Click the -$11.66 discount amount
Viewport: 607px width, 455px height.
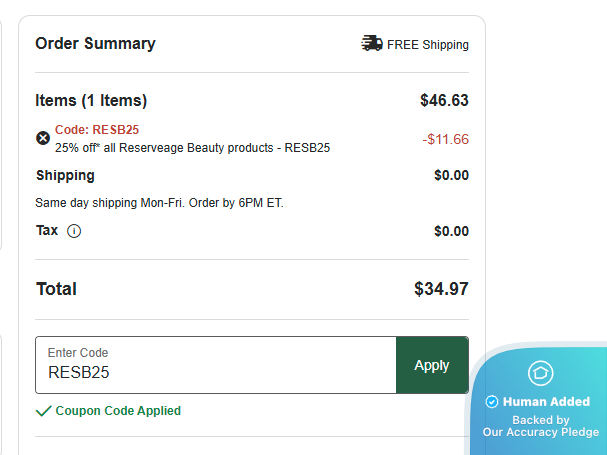click(445, 139)
